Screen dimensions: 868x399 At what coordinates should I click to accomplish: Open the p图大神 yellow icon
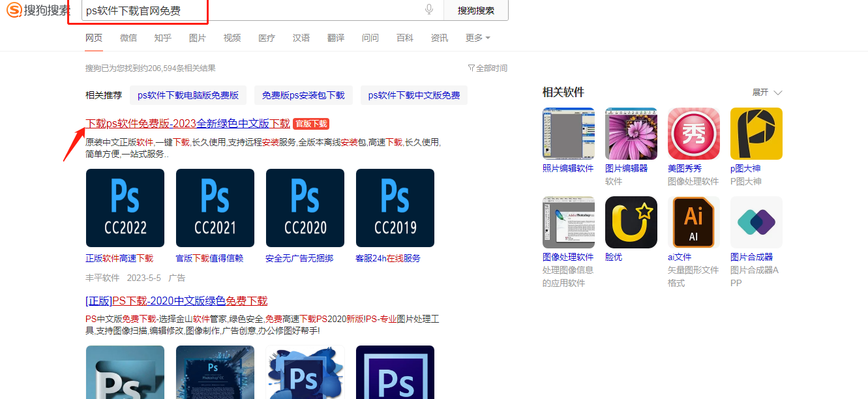point(756,134)
